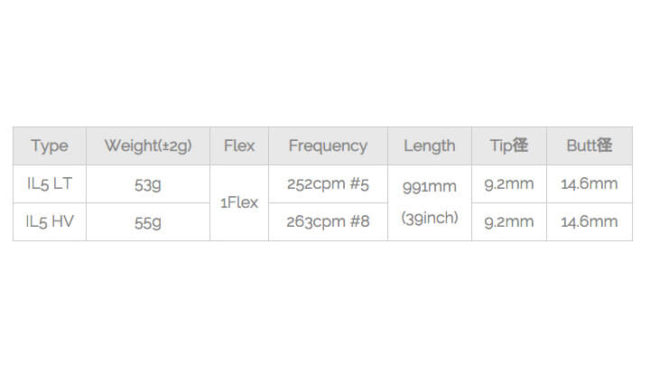Select the 1Flex cell
This screenshot has width=650, height=366.
(x=239, y=203)
